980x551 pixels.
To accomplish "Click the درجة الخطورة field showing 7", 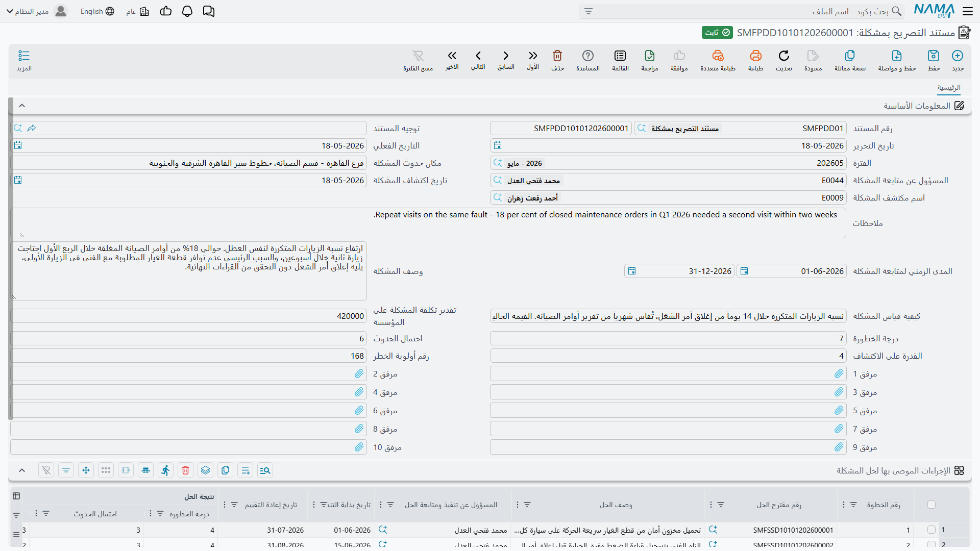I will (x=668, y=339).
